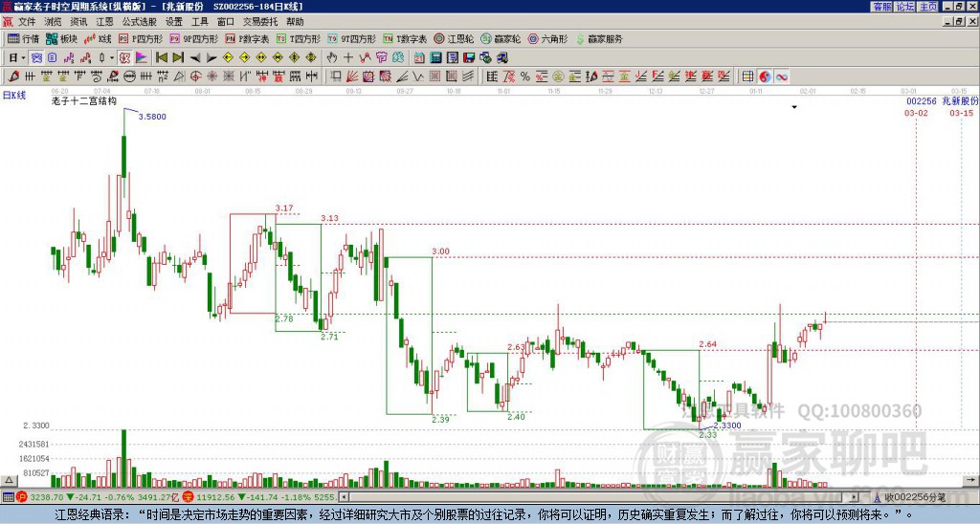Open the 板块 sector view
Screen dimensions: 980x524
point(62,38)
